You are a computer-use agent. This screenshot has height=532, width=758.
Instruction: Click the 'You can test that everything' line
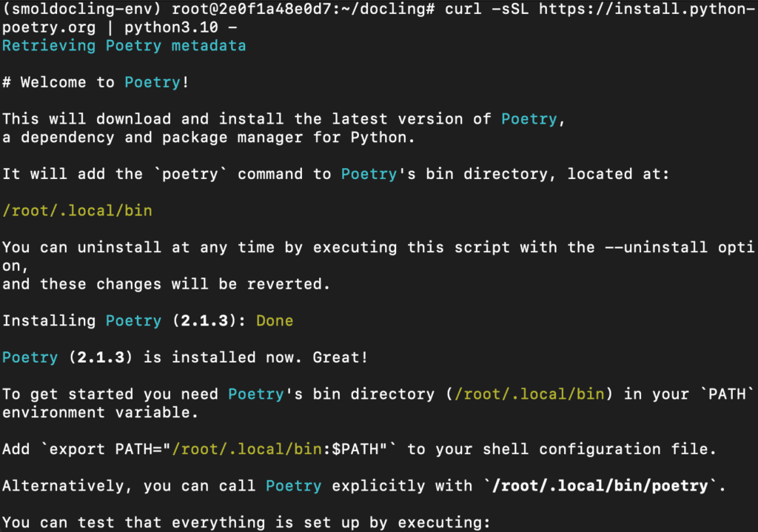[246, 522]
